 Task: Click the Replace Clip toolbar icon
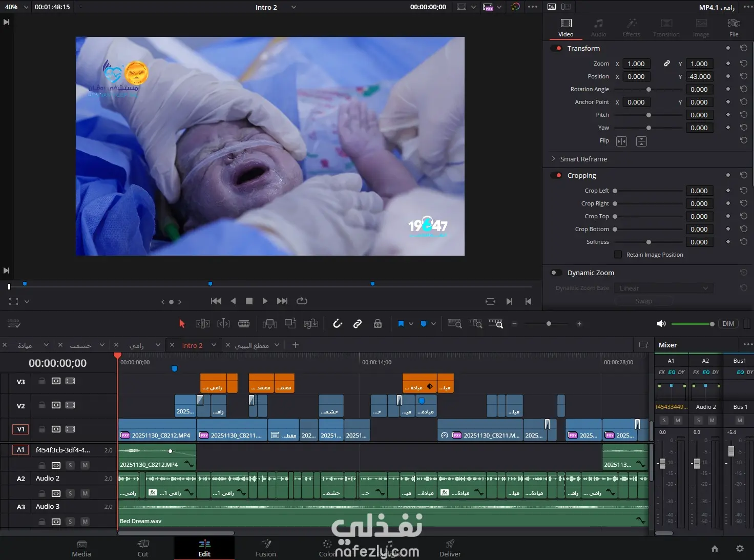click(310, 324)
